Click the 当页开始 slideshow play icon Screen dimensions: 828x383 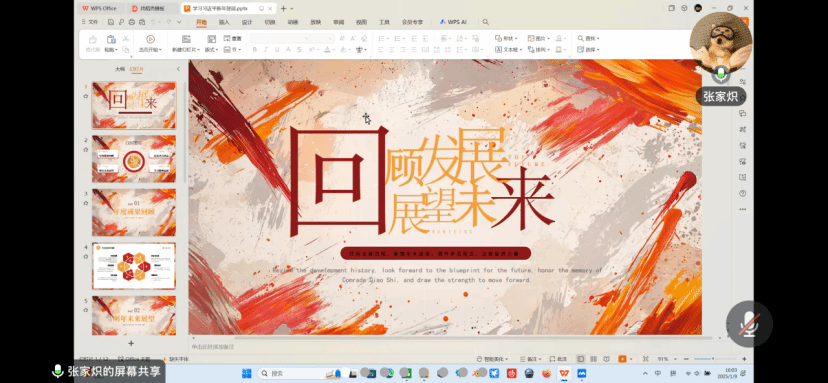(150, 39)
